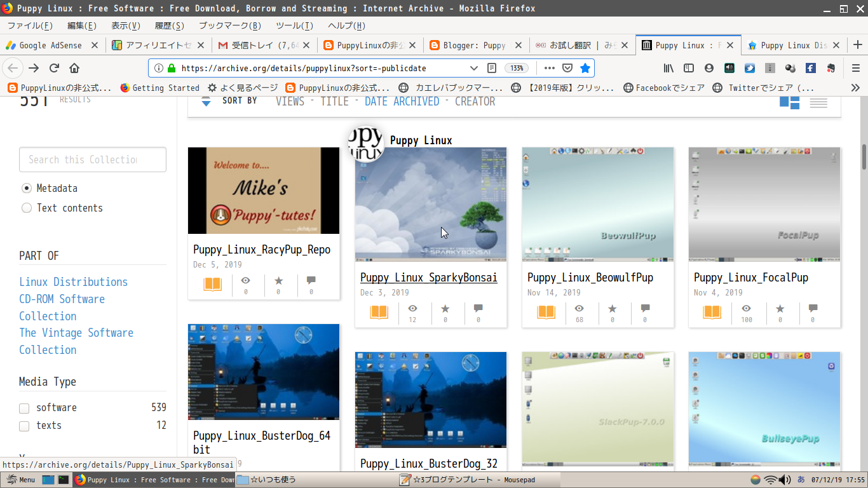
Task: Go to the Firefox home page
Action: tap(74, 68)
